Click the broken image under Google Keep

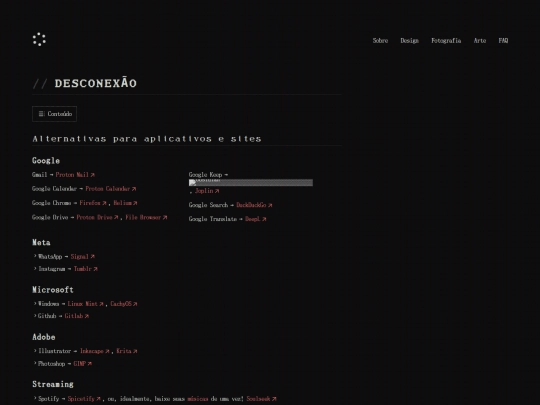coord(251,183)
